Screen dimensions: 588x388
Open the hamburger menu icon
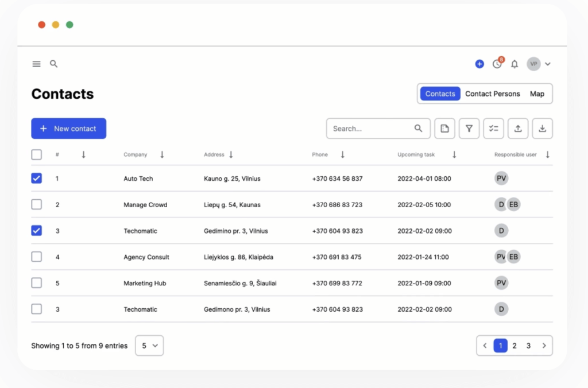tap(37, 64)
